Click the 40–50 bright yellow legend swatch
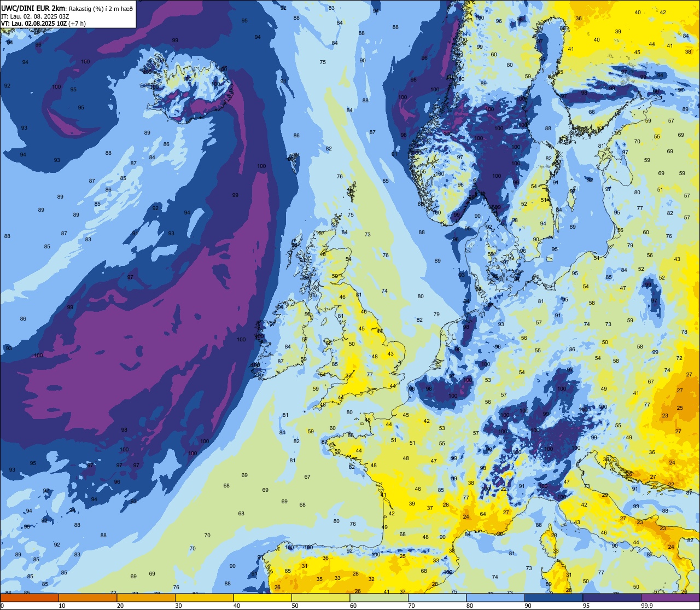 (x=262, y=598)
